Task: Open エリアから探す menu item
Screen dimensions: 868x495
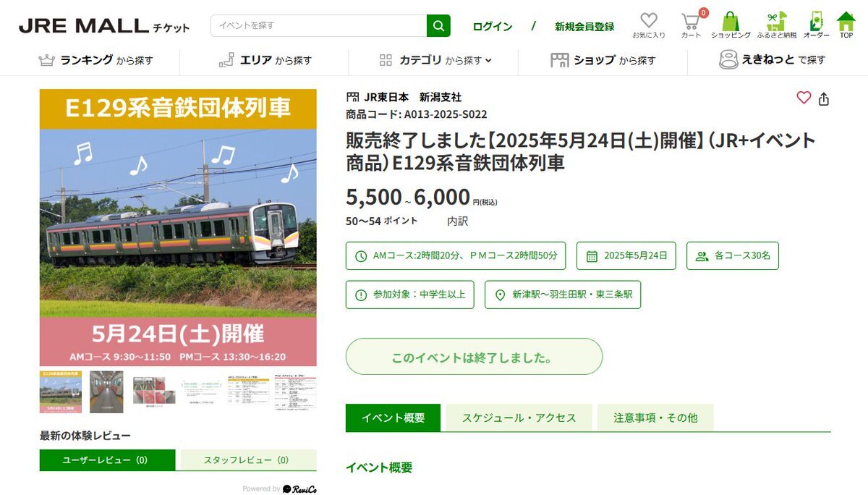Action: [x=265, y=61]
